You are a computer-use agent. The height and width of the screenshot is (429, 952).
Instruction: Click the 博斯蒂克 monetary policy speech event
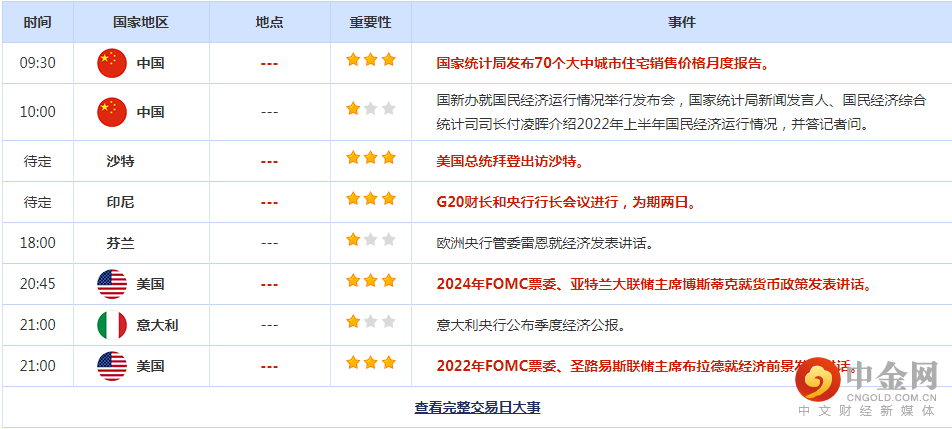(654, 284)
